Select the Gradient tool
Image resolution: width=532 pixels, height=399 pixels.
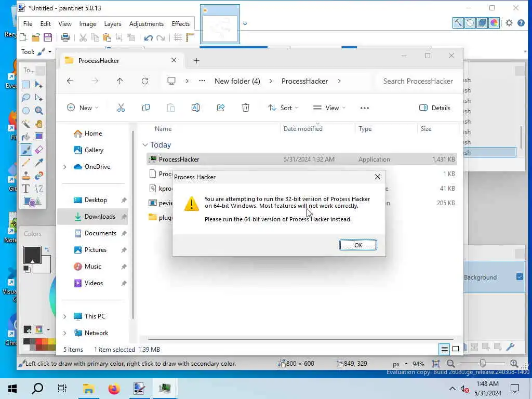[39, 137]
